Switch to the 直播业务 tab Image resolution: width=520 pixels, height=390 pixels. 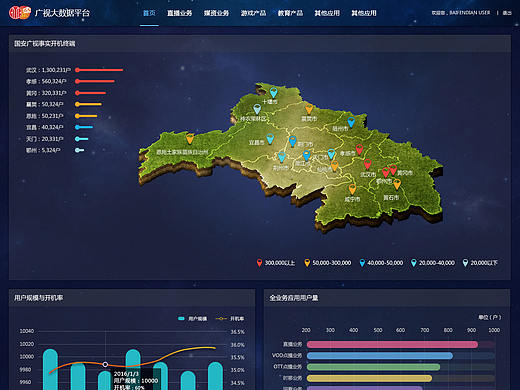tap(180, 13)
